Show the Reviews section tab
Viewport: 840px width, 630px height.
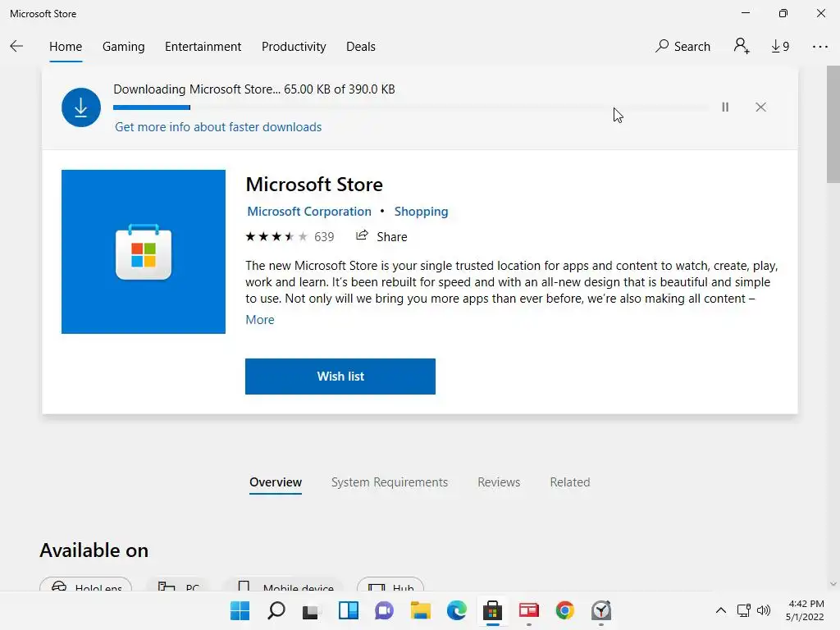pos(499,482)
